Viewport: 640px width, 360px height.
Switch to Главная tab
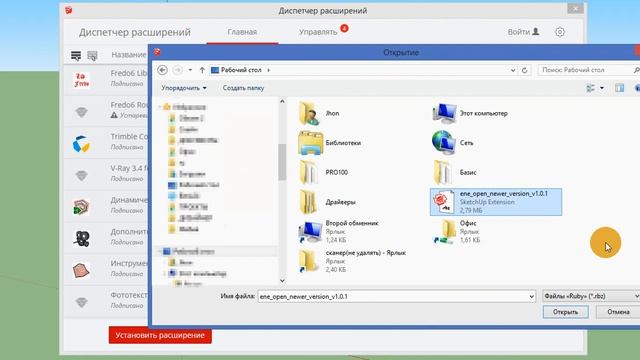[x=242, y=32]
